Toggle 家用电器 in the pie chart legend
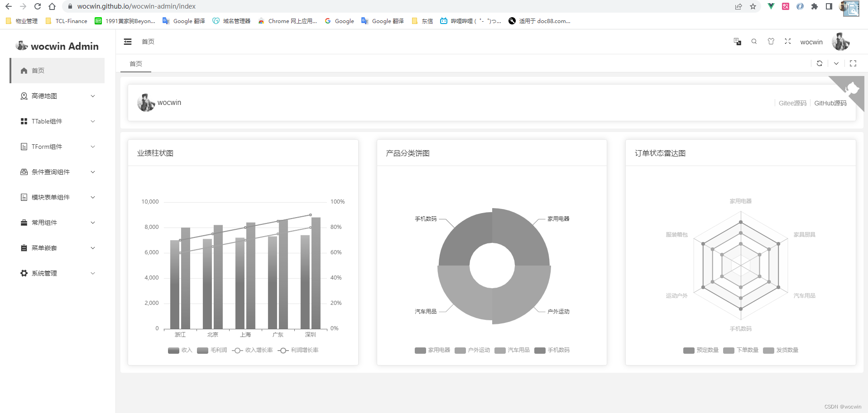The image size is (868, 413). coord(432,350)
